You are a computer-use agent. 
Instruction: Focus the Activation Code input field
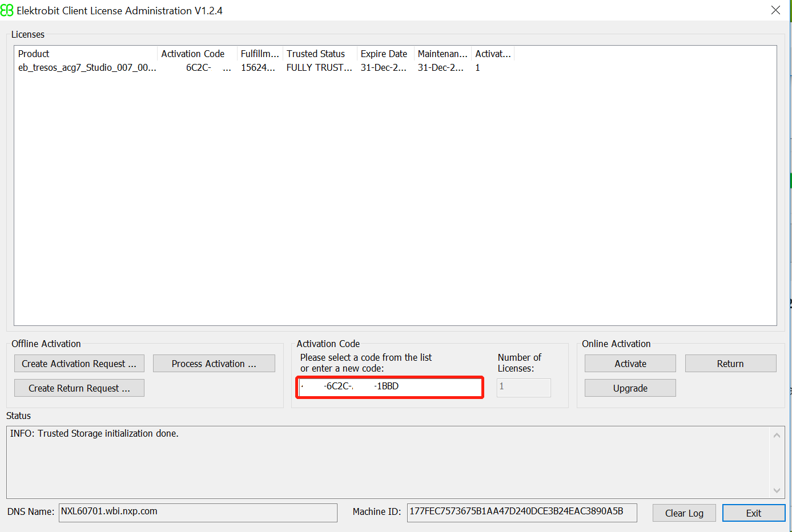pyautogui.click(x=391, y=387)
